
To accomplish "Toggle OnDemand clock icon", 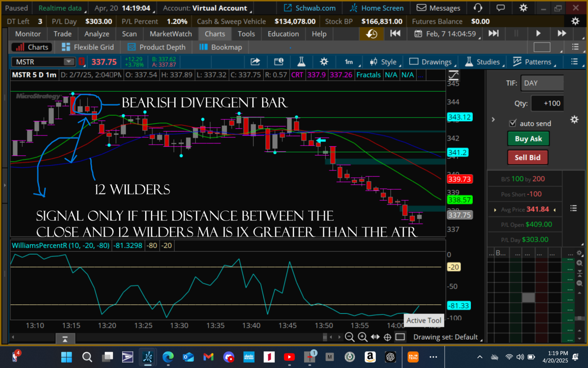I will click(372, 34).
